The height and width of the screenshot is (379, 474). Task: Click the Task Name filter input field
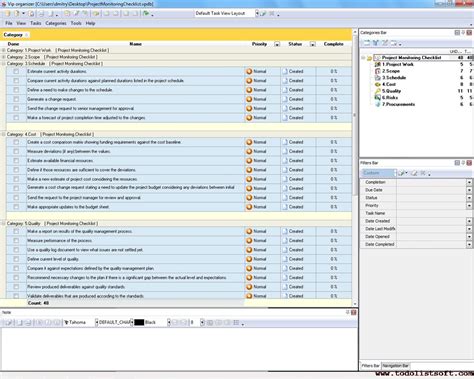435,213
